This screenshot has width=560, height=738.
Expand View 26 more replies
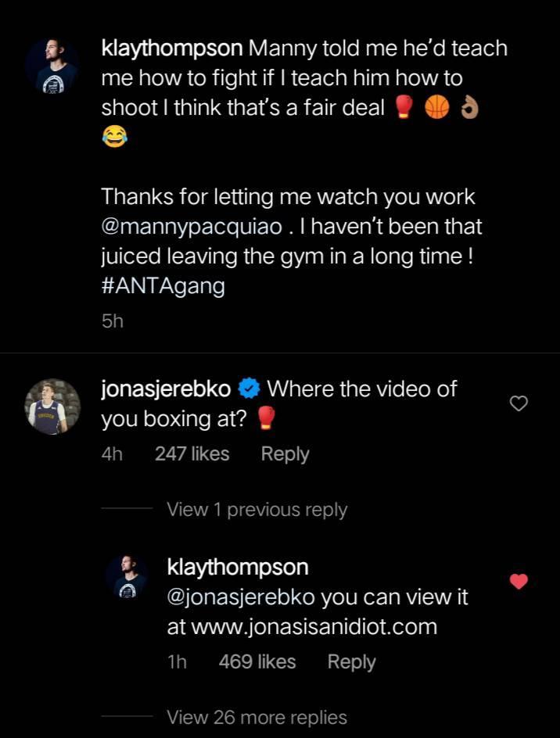click(257, 717)
